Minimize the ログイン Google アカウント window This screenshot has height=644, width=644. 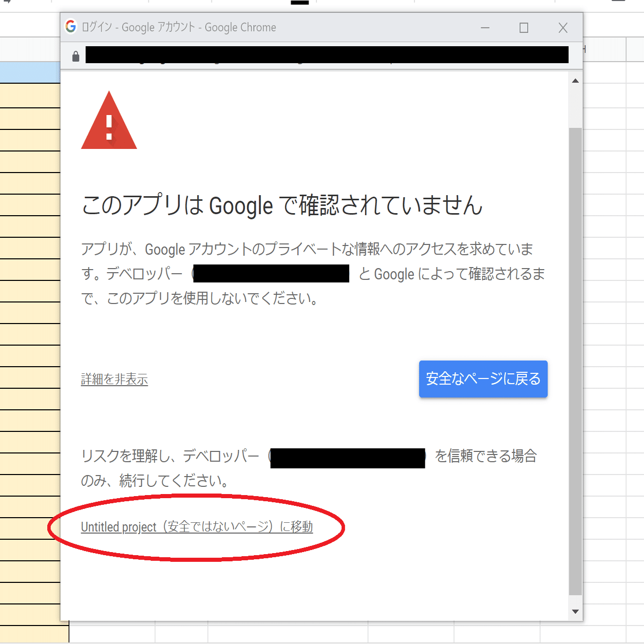[x=485, y=28]
